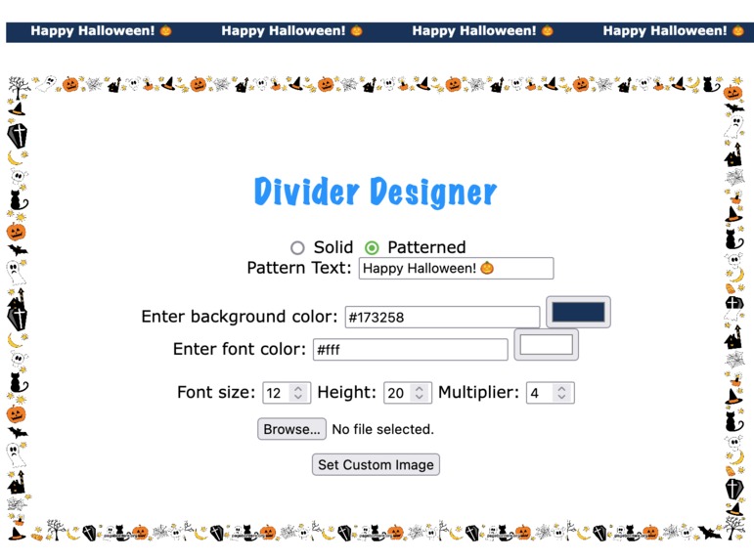
Task: Decrease Multiplier with the down arrow
Action: [x=561, y=397]
